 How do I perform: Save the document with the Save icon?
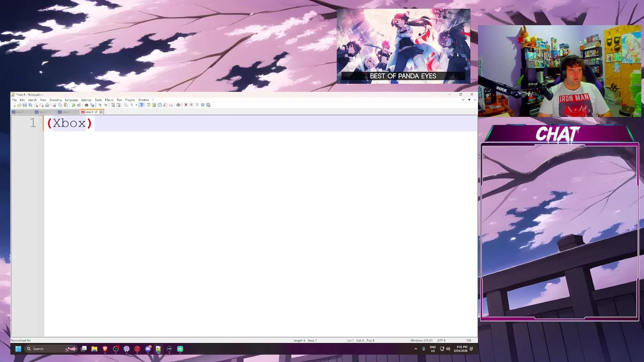tap(25, 105)
